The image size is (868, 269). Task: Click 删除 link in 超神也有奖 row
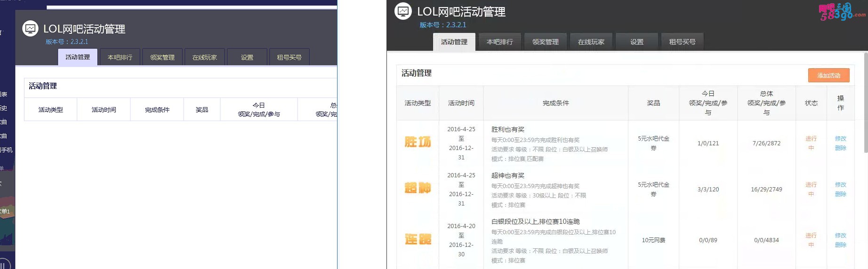(x=841, y=194)
